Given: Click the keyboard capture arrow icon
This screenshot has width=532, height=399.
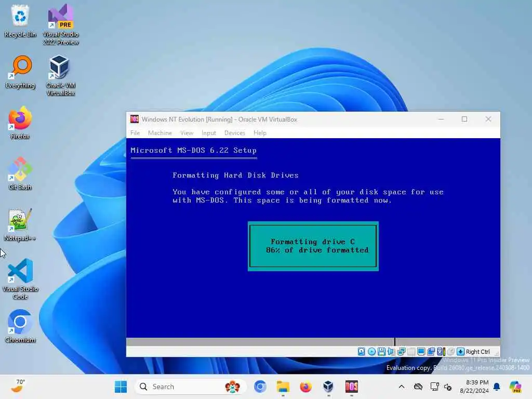Looking at the screenshot, I should click(x=460, y=352).
